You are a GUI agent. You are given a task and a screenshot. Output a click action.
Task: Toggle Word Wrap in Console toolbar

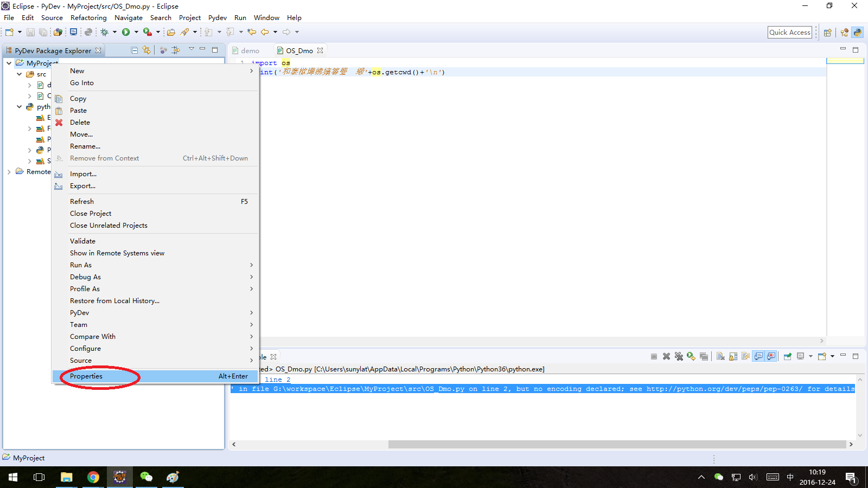(745, 356)
